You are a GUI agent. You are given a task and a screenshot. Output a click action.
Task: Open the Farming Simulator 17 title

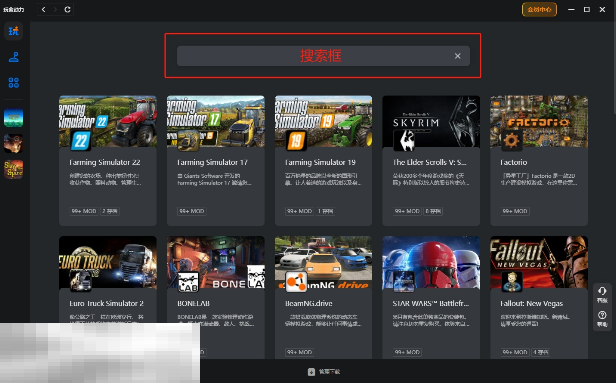click(213, 162)
